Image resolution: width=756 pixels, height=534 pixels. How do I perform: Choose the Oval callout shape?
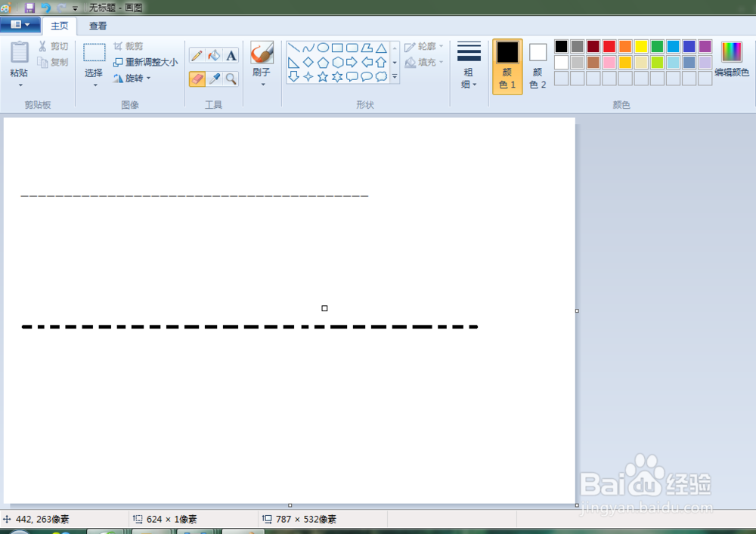point(367,76)
